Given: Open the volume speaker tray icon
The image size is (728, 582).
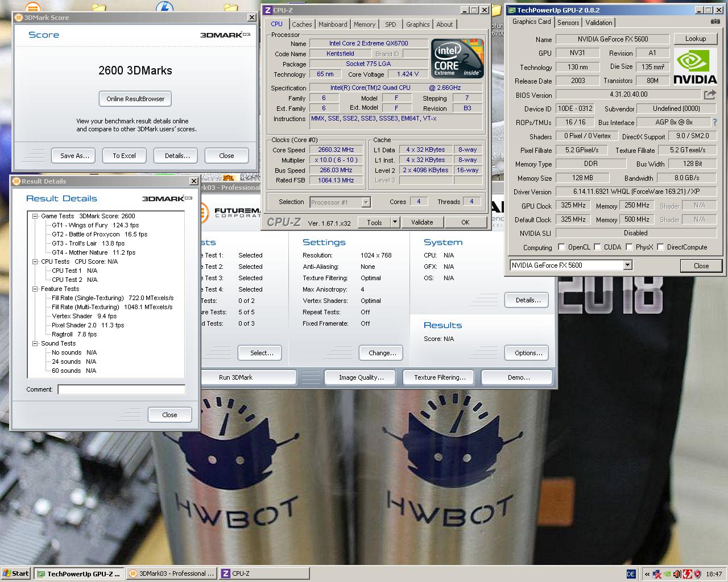Looking at the screenshot, I should coord(677,574).
